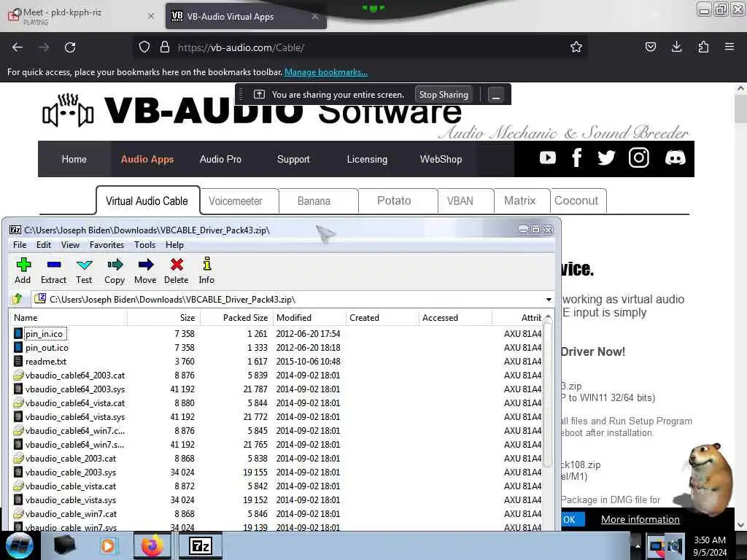Open Windows Start button
Screen dimensions: 747x560
[19, 545]
